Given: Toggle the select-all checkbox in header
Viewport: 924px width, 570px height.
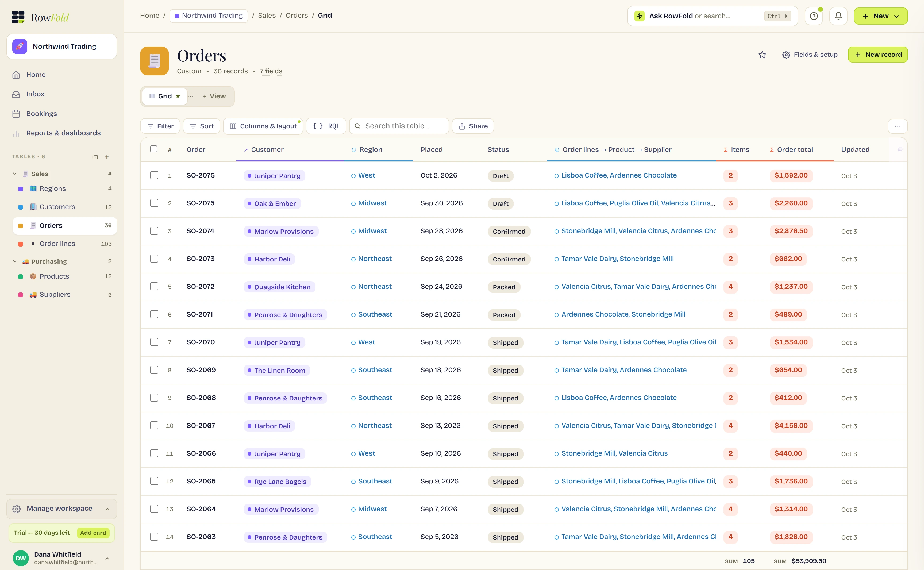Looking at the screenshot, I should [x=153, y=149].
